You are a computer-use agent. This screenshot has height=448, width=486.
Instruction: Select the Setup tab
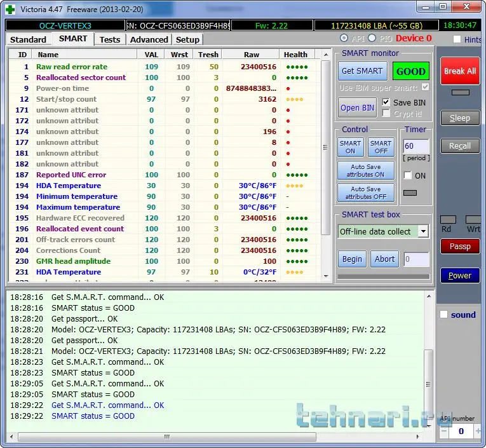coord(187,39)
